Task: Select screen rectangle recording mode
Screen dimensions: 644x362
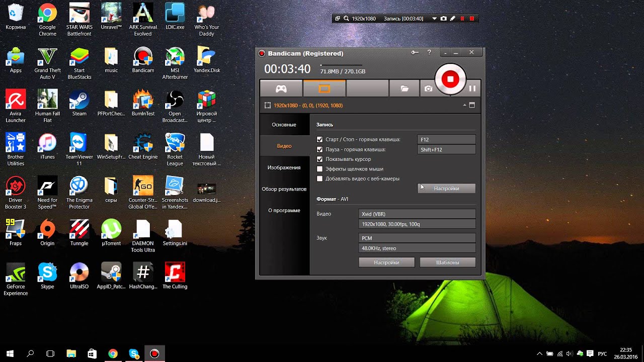Action: 325,88
